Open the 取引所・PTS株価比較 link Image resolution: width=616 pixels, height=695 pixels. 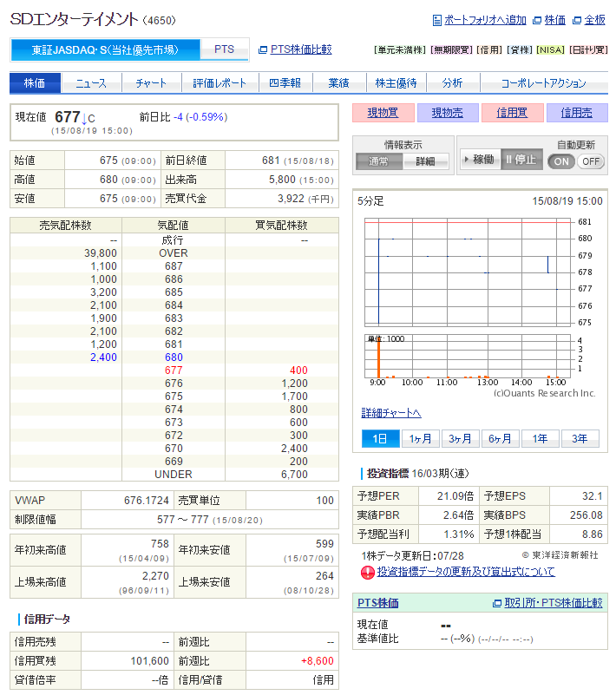click(554, 603)
